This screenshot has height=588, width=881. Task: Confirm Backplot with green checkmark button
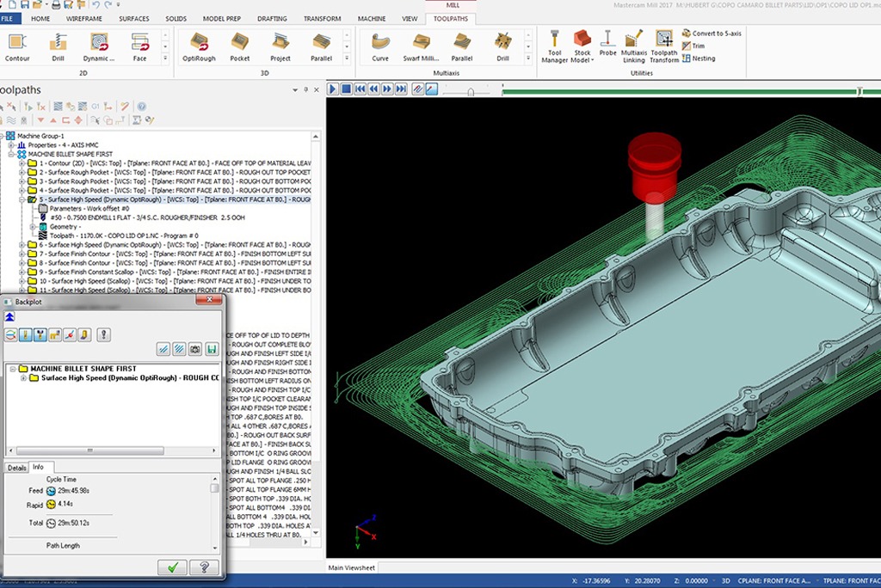pos(172,567)
